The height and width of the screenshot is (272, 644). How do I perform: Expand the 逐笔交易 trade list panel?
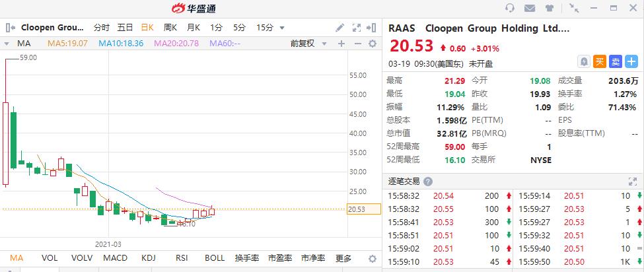[x=633, y=182]
